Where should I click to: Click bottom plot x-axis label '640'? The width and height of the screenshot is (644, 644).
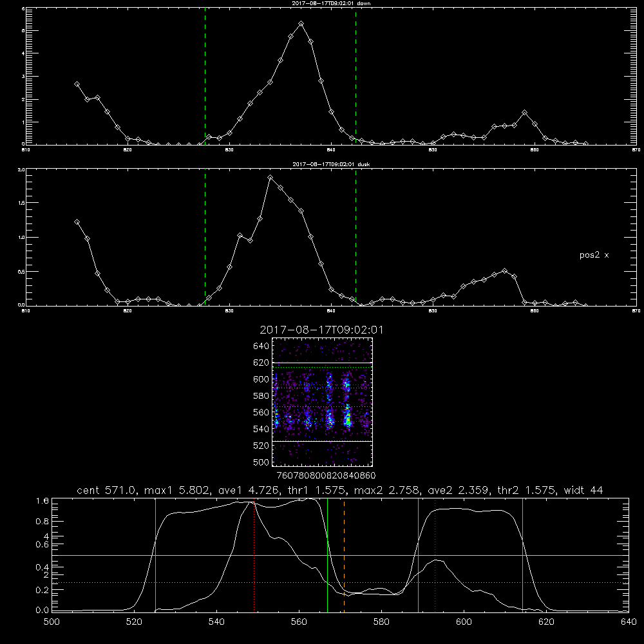click(629, 622)
